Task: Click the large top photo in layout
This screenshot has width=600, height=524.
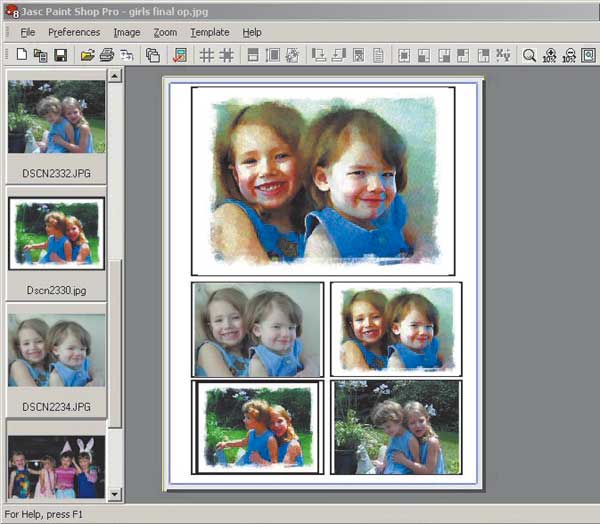Action: click(x=323, y=180)
